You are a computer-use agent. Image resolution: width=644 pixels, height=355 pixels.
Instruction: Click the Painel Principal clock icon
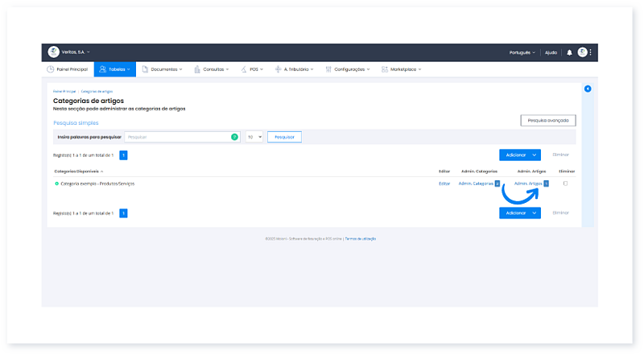pos(50,69)
